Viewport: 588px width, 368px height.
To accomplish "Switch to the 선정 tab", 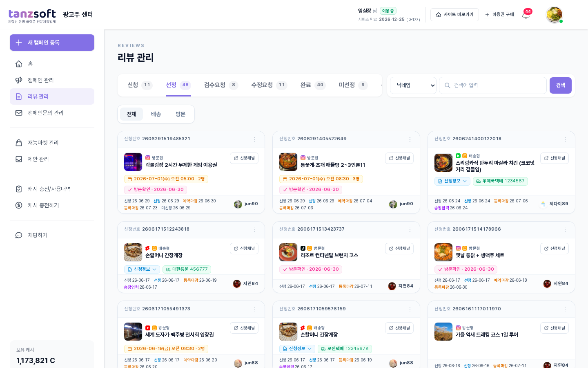I will tap(178, 85).
